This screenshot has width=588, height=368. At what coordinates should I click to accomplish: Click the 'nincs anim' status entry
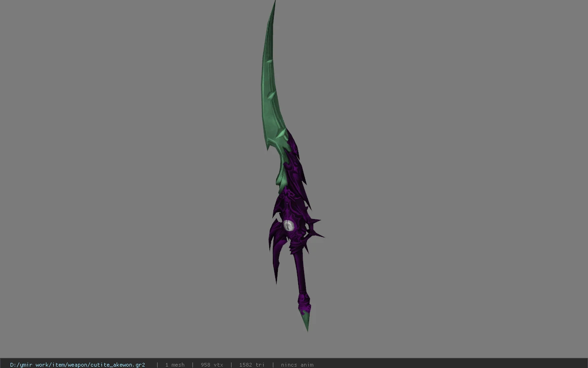point(297,365)
